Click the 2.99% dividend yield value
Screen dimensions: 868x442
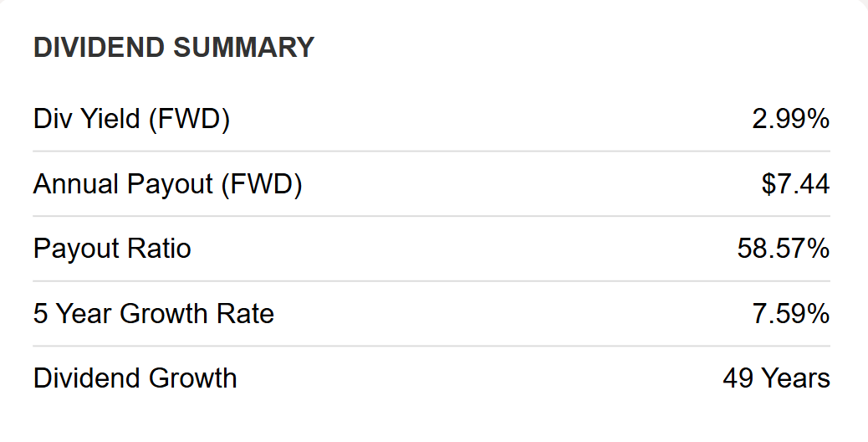pos(790,119)
